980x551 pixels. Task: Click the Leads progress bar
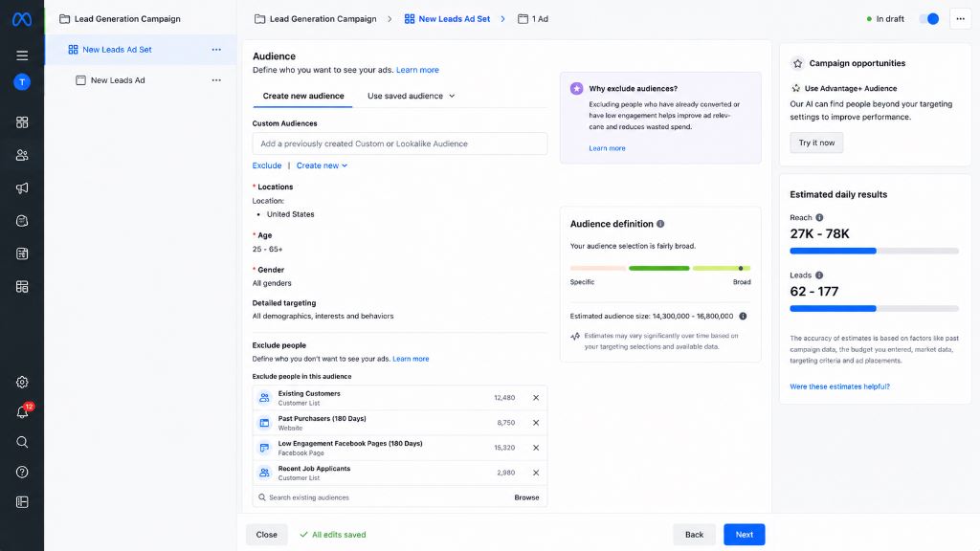[874, 309]
